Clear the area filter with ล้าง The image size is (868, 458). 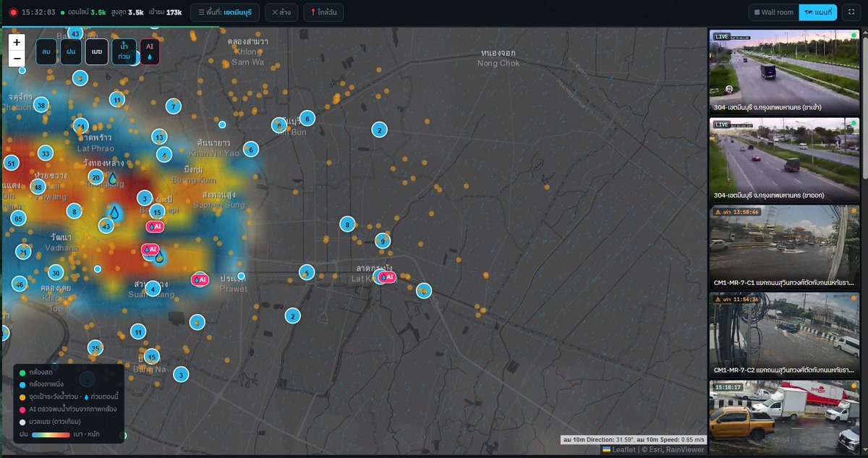coord(281,12)
